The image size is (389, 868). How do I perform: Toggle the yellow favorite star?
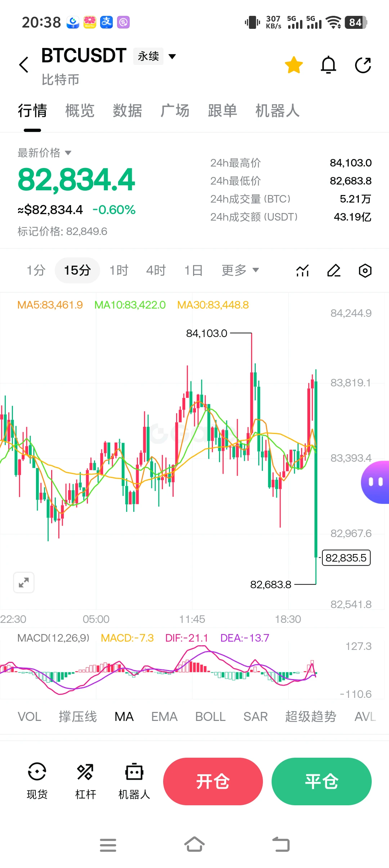[x=294, y=65]
